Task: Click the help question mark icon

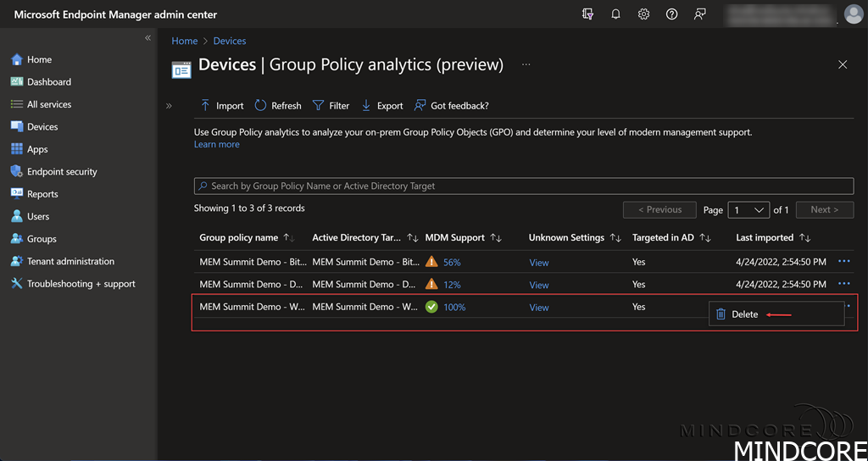Action: (672, 14)
